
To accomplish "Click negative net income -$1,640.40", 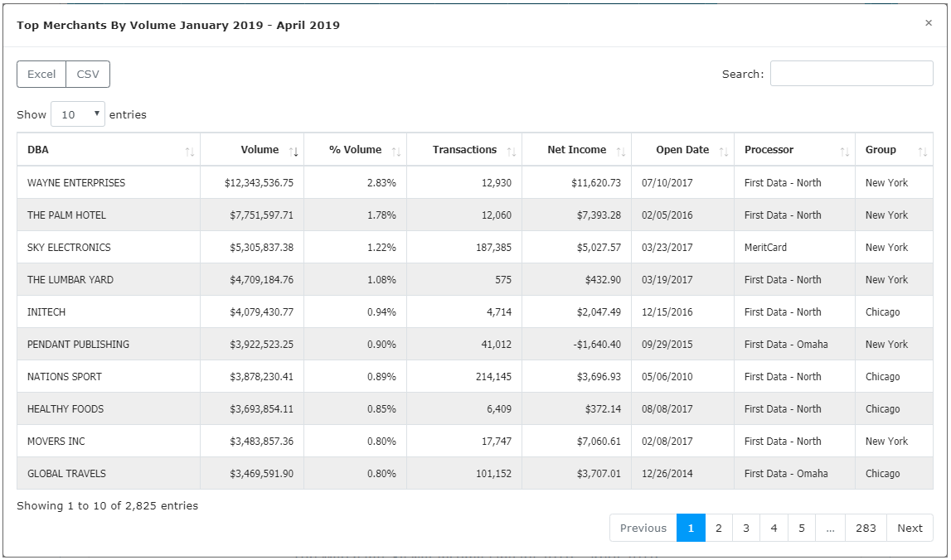I will pos(597,345).
